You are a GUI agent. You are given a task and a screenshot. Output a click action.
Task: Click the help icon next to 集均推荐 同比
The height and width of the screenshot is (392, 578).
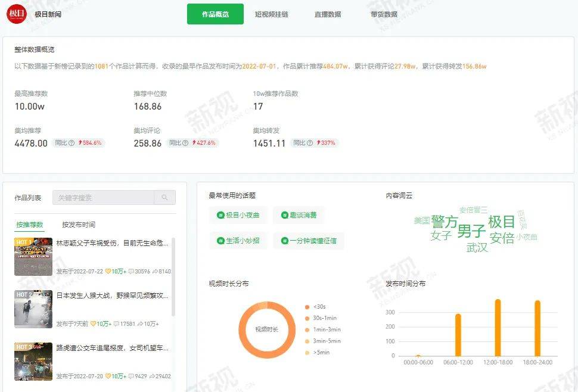click(x=72, y=143)
